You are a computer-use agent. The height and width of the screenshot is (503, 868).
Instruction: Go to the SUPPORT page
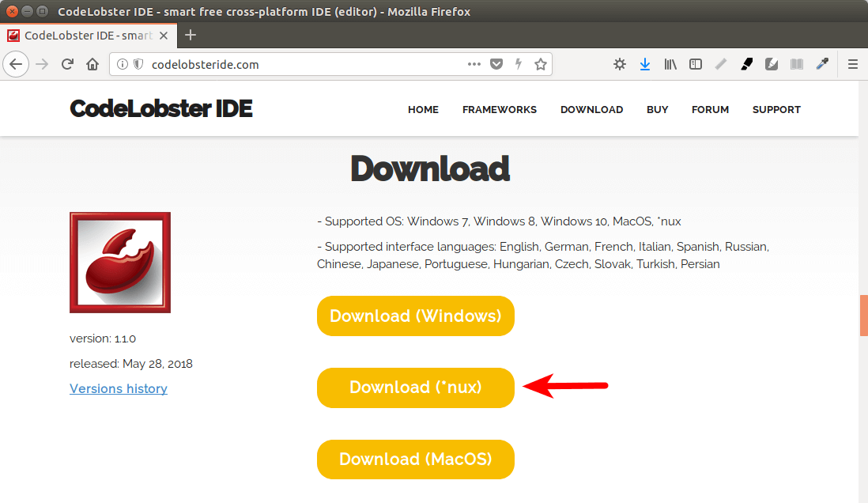coord(776,110)
